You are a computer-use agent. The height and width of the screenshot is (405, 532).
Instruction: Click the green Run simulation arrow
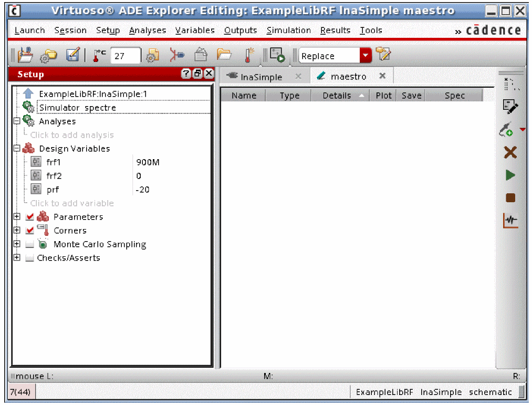pyautogui.click(x=510, y=175)
